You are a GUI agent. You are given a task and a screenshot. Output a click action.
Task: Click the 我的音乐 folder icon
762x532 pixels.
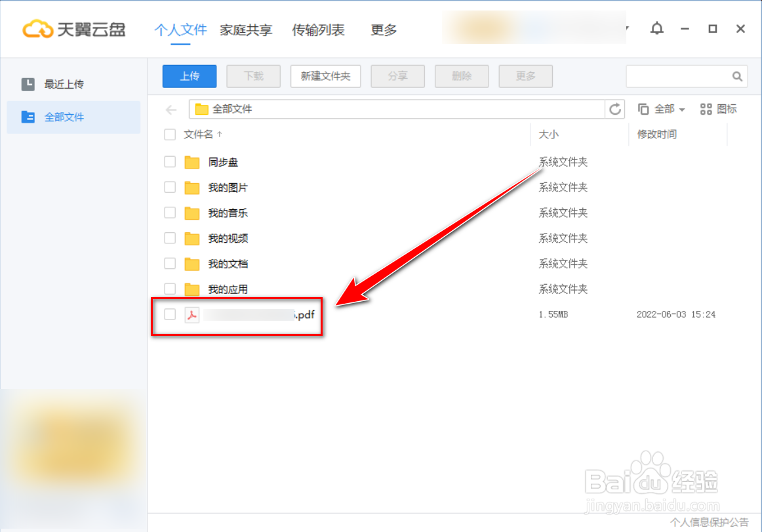[192, 213]
